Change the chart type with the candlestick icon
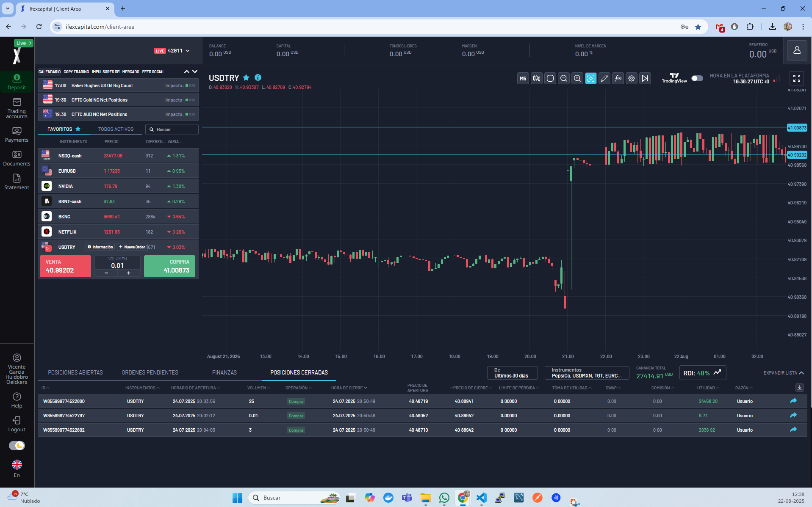This screenshot has width=812, height=507. click(537, 78)
